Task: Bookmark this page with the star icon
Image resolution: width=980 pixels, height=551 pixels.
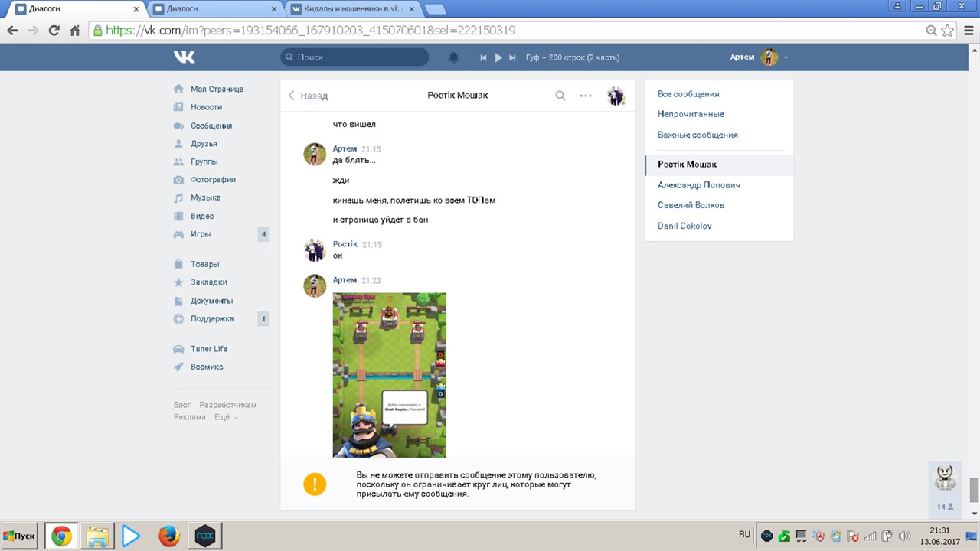Action: pos(948,31)
